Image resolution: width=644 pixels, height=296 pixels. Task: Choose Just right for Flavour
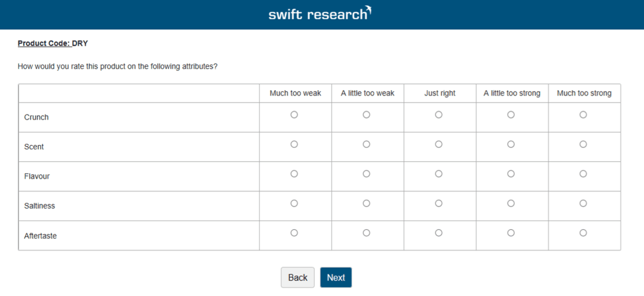439,174
